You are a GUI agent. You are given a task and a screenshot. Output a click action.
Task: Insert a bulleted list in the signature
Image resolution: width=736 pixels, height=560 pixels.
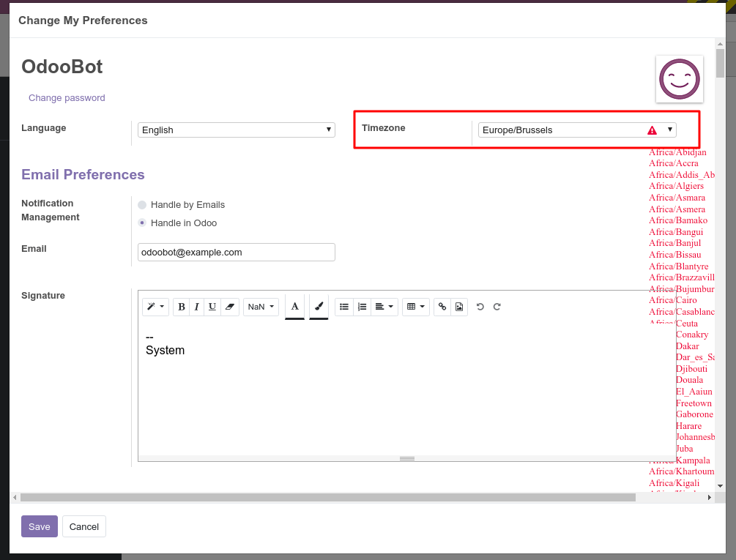coord(344,307)
